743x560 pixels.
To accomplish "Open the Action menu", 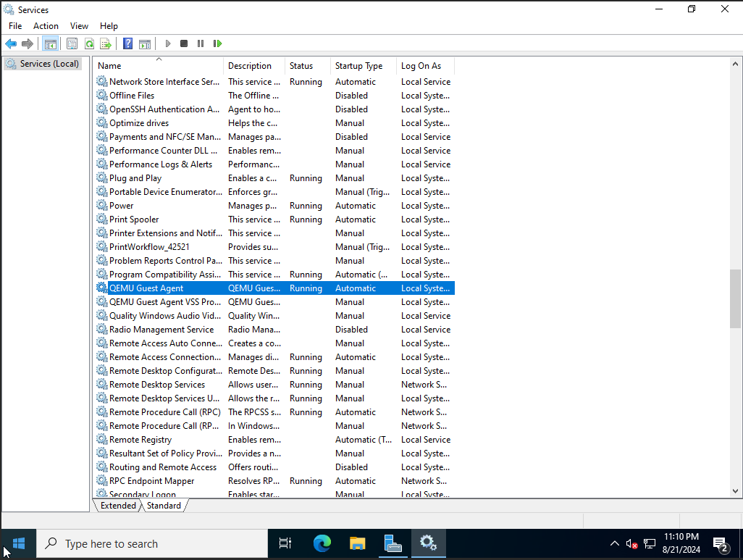I will coord(46,26).
